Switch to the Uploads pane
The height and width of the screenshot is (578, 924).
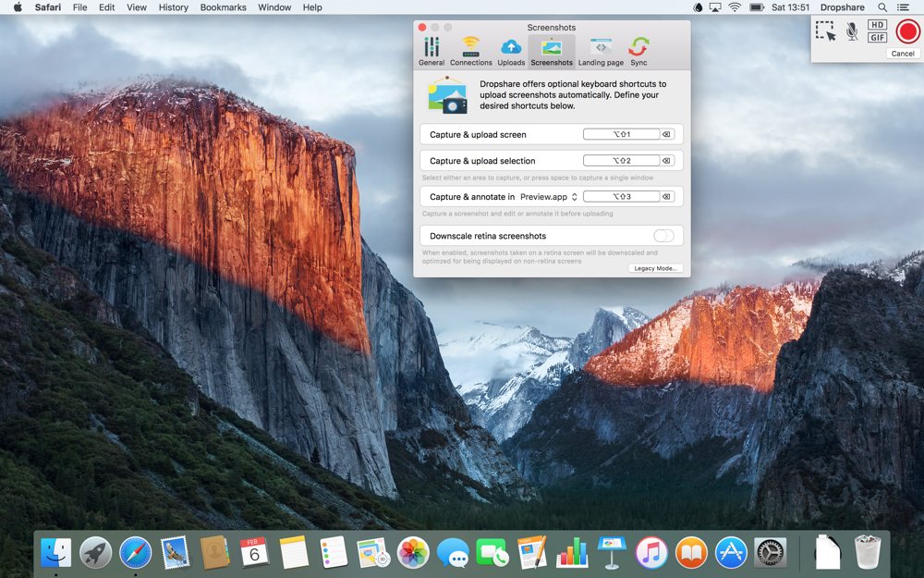(511, 52)
